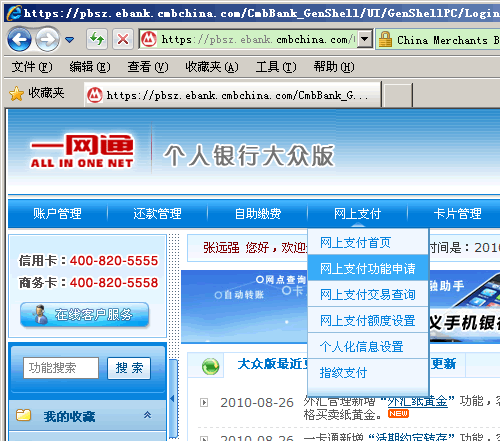This screenshot has height=441, width=500.
Task: Open the 还款管理 navigation tab
Action: click(157, 214)
